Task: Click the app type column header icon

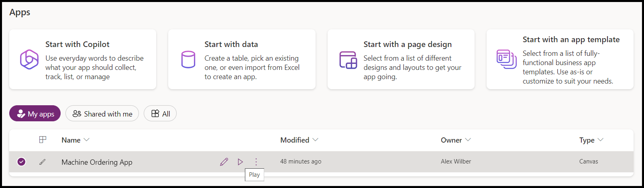Action: [x=43, y=140]
